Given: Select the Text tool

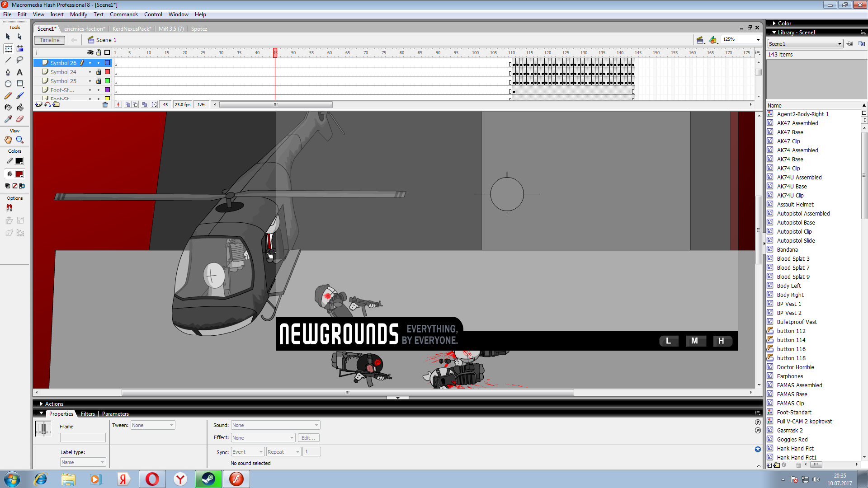Looking at the screenshot, I should pos(19,72).
